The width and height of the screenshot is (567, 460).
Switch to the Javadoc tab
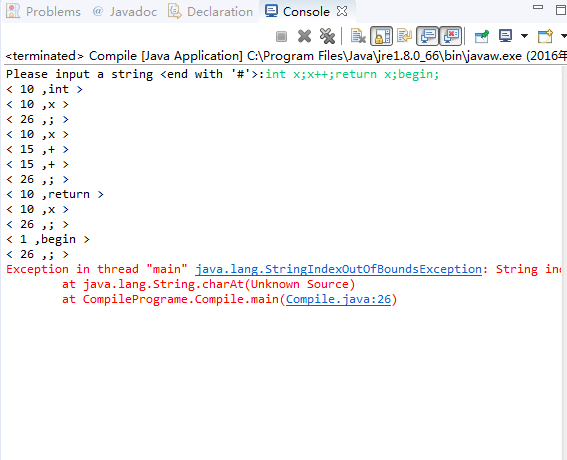point(124,12)
